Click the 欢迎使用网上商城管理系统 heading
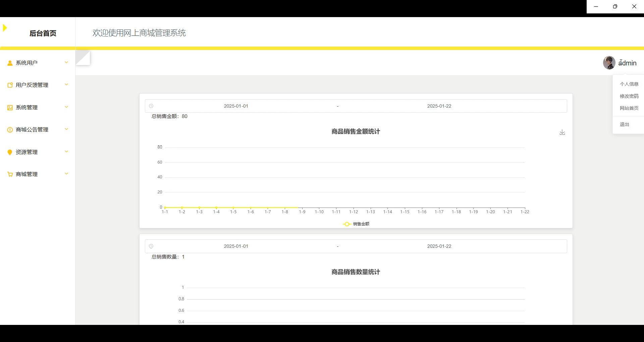The width and height of the screenshot is (644, 342). (x=139, y=33)
